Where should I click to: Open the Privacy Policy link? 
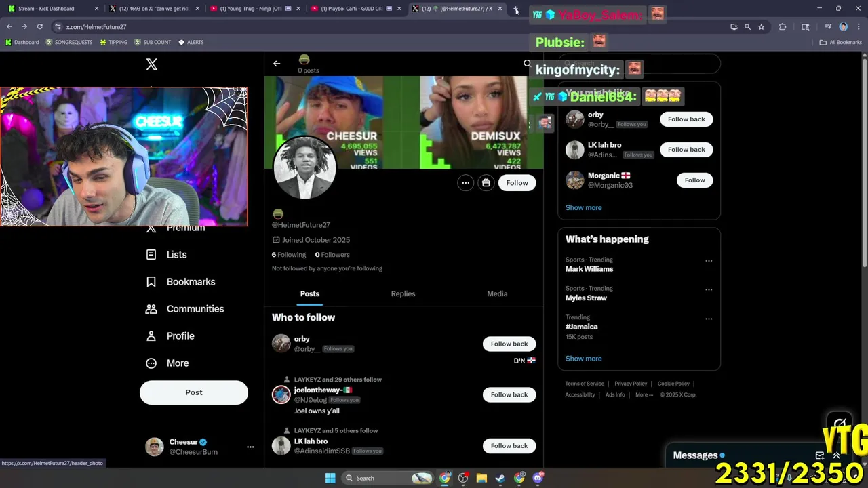click(x=631, y=384)
